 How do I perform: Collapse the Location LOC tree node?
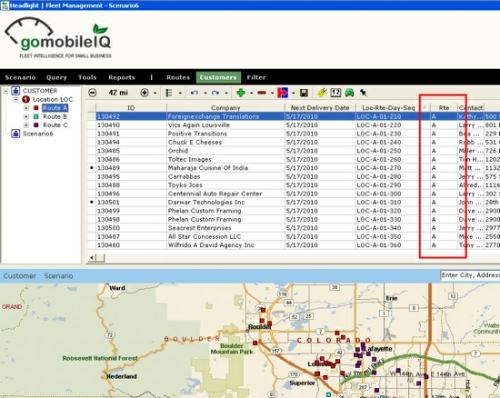[x=16, y=99]
